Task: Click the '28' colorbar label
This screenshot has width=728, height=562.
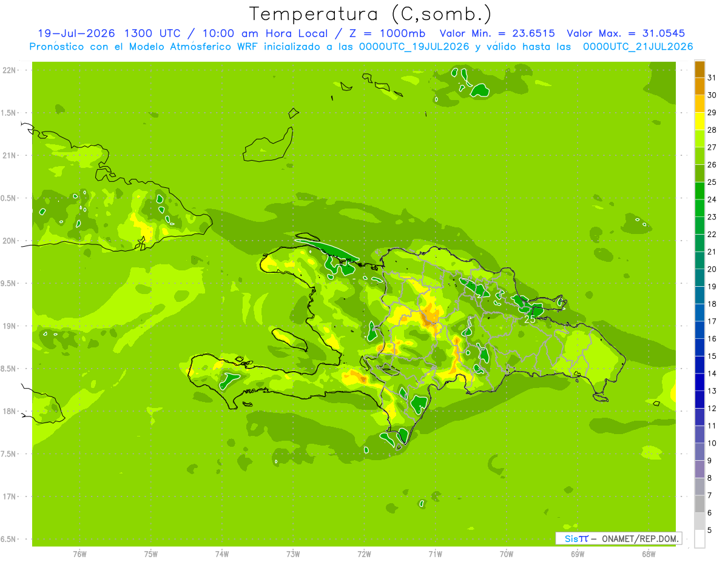Action: tap(712, 130)
